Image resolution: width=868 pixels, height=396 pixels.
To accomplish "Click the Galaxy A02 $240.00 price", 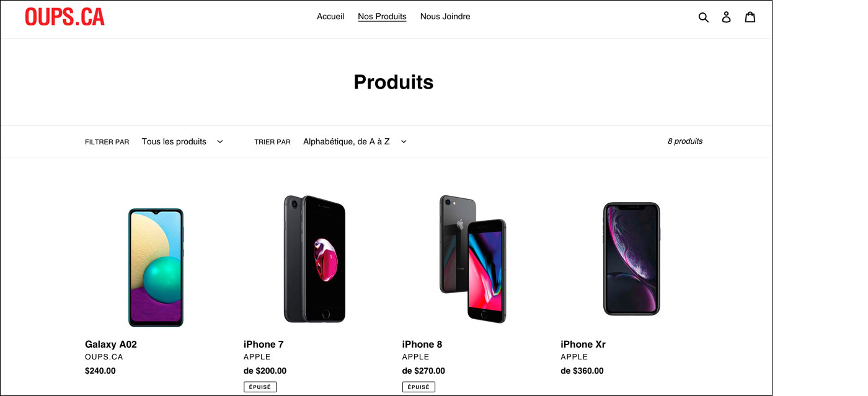I will pos(100,371).
